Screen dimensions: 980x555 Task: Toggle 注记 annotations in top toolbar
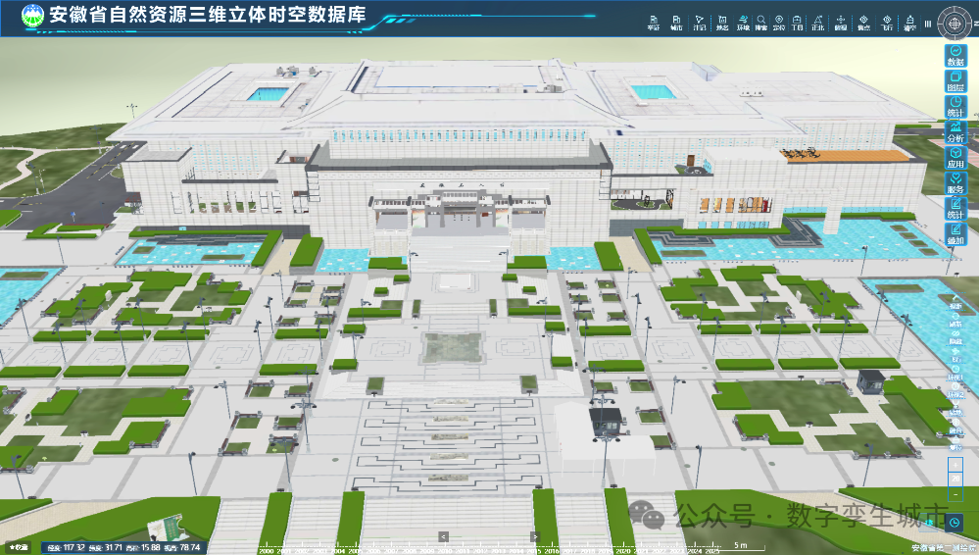pos(699,22)
